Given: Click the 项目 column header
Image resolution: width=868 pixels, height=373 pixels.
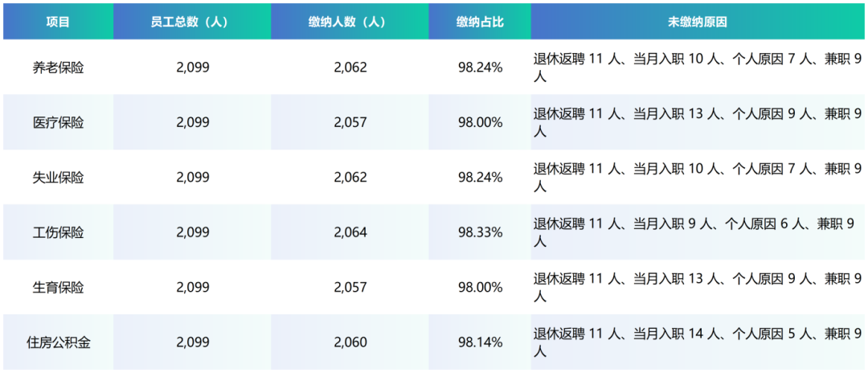Looking at the screenshot, I should click(58, 22).
